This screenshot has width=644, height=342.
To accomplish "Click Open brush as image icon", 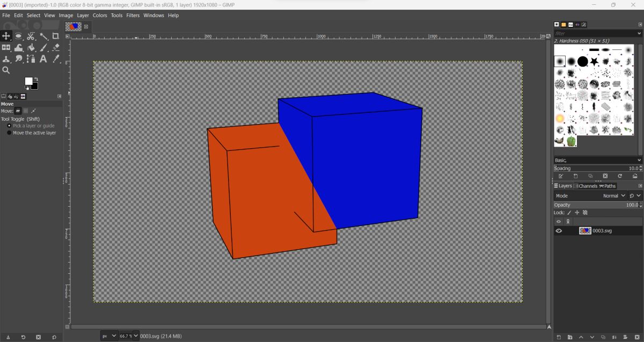I will click(635, 176).
